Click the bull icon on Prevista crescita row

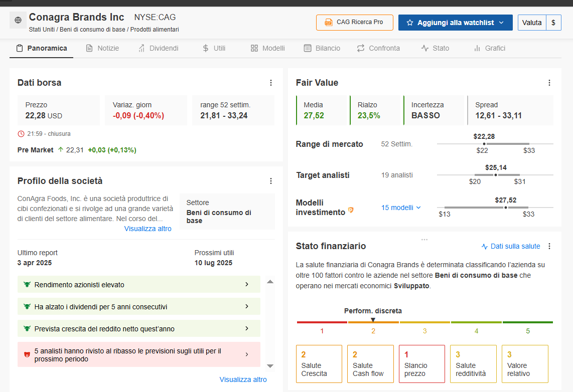pyautogui.click(x=27, y=328)
